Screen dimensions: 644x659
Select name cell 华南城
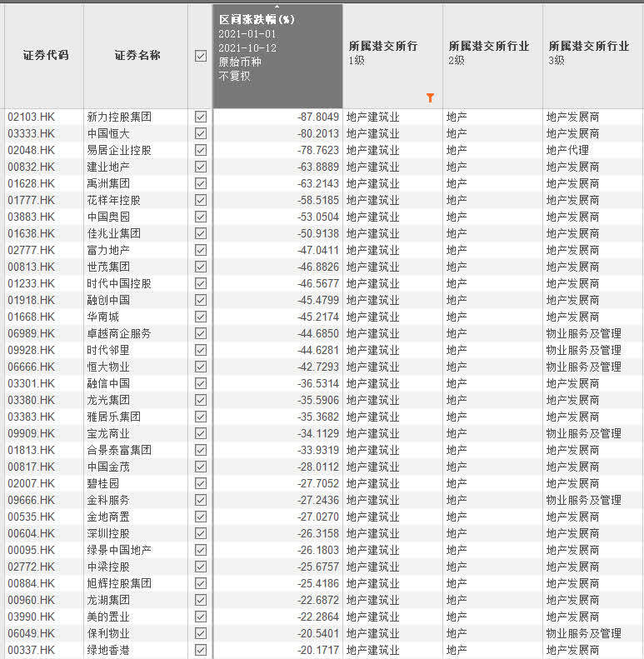103,317
